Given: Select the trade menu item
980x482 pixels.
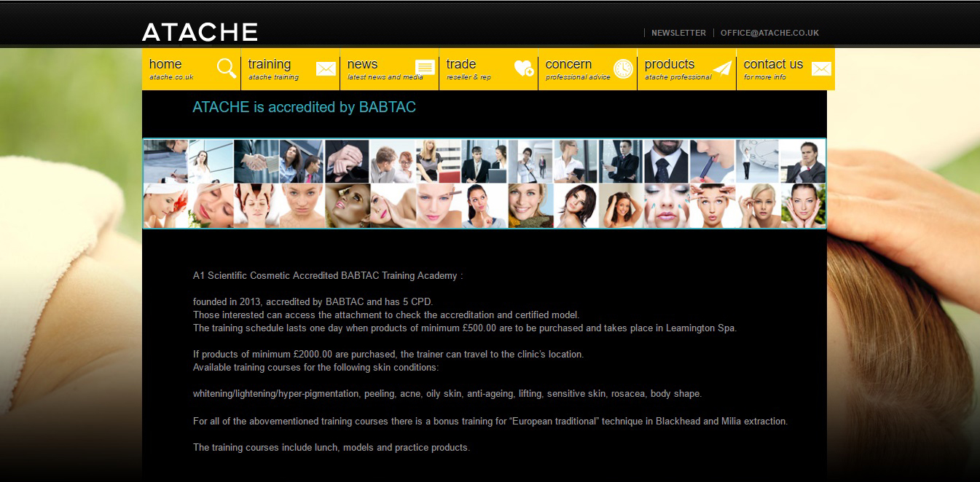Looking at the screenshot, I should [488, 69].
